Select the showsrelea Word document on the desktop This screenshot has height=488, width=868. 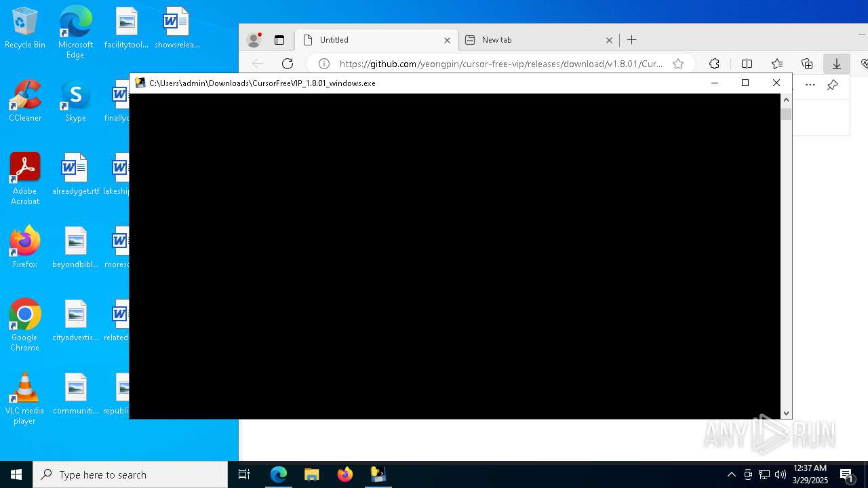(177, 28)
